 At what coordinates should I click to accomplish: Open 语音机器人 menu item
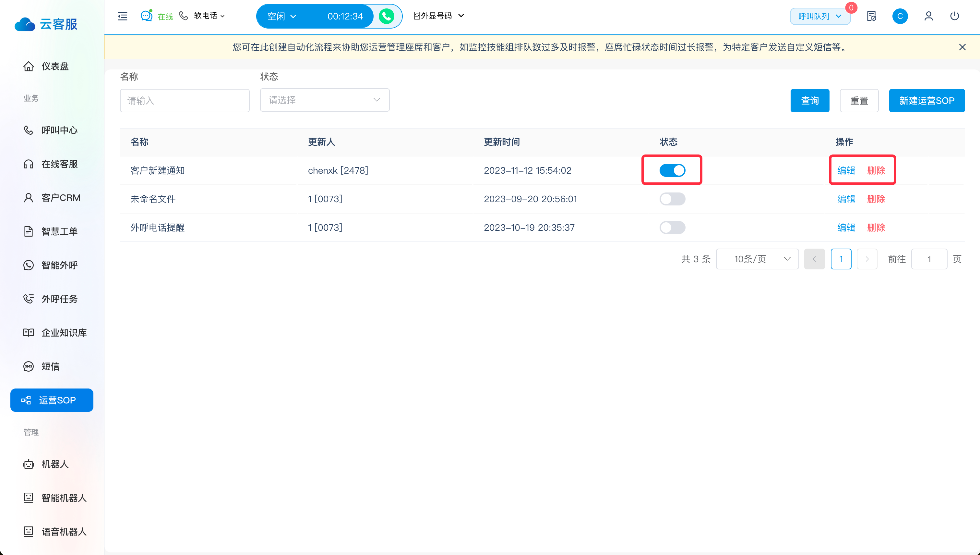(52, 532)
